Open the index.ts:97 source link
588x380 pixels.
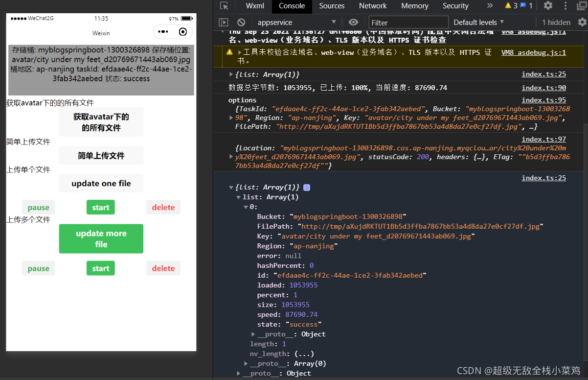pos(544,139)
